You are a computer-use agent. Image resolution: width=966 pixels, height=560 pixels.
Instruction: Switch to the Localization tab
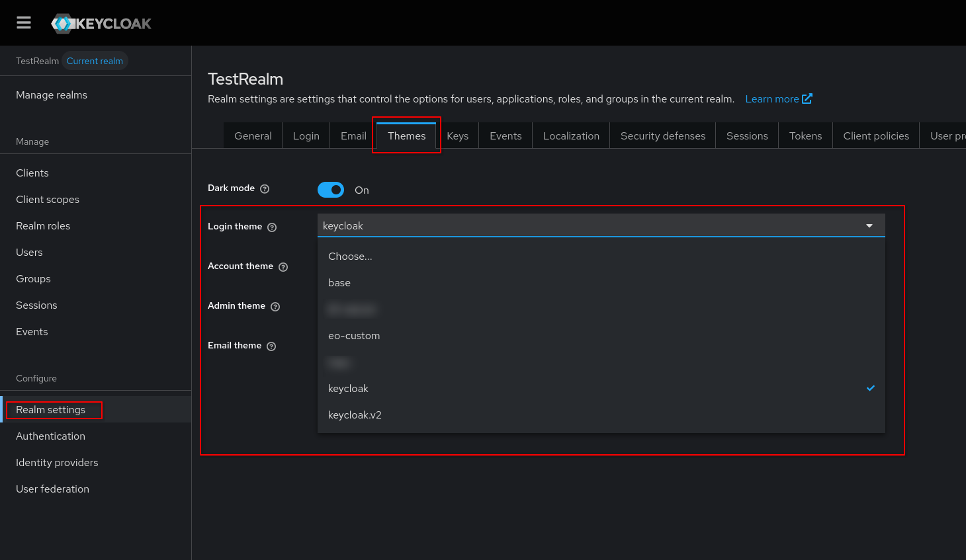571,136
